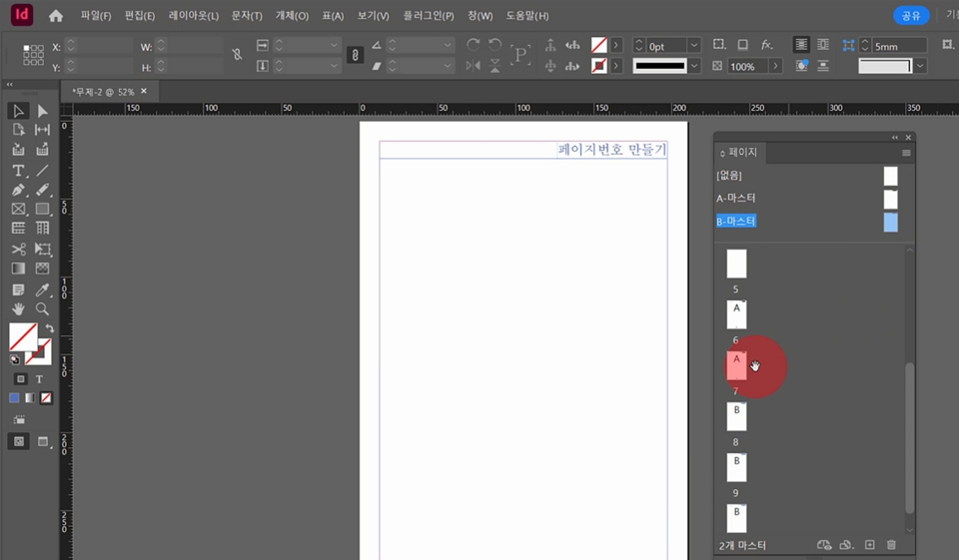The image size is (959, 560).
Task: Select the Type tool
Action: 18,171
